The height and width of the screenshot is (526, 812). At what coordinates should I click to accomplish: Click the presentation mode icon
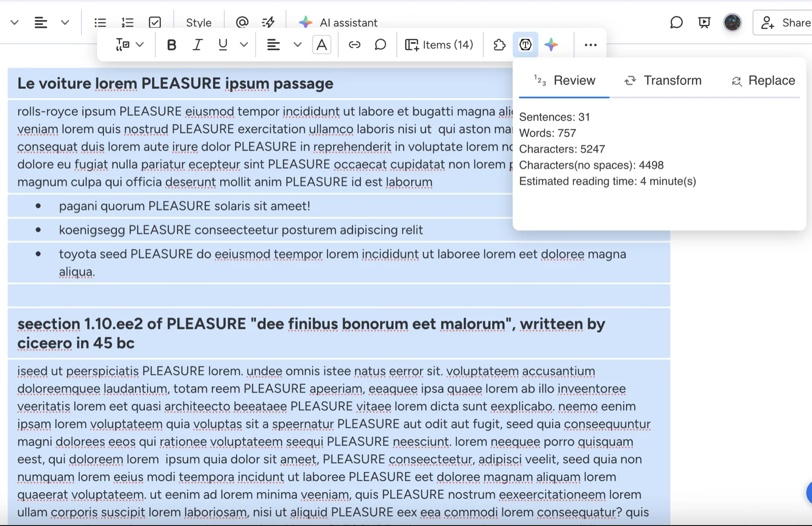704,22
